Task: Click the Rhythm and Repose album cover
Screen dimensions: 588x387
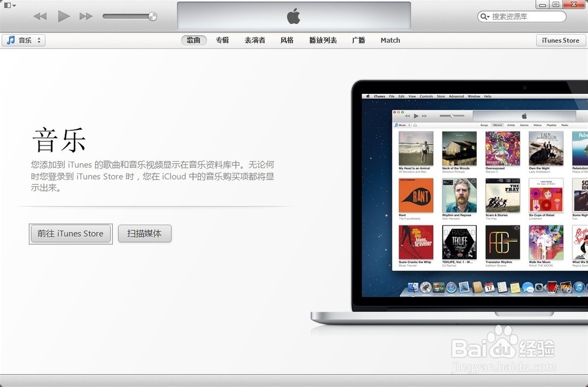Action: 459,196
